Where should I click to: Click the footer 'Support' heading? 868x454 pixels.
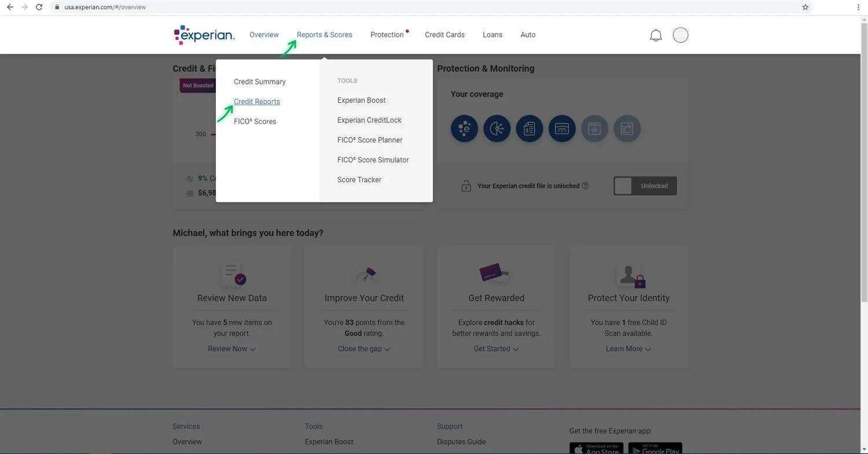click(x=450, y=426)
